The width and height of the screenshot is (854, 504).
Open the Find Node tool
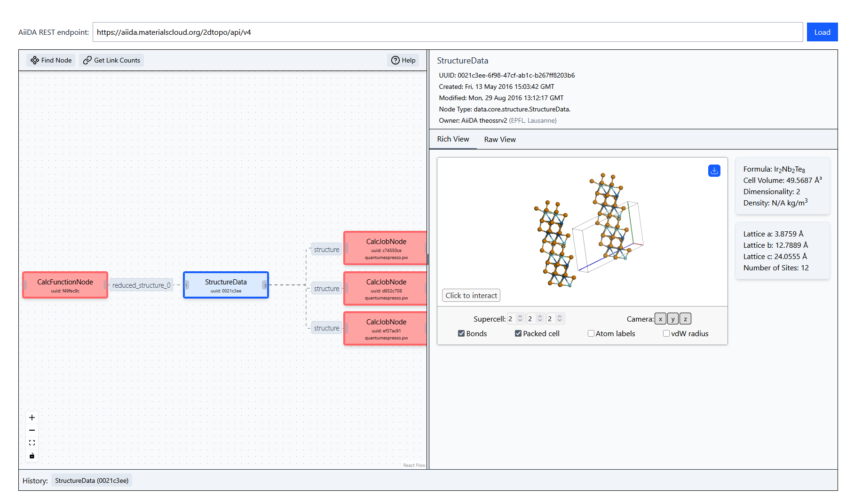pyautogui.click(x=51, y=60)
